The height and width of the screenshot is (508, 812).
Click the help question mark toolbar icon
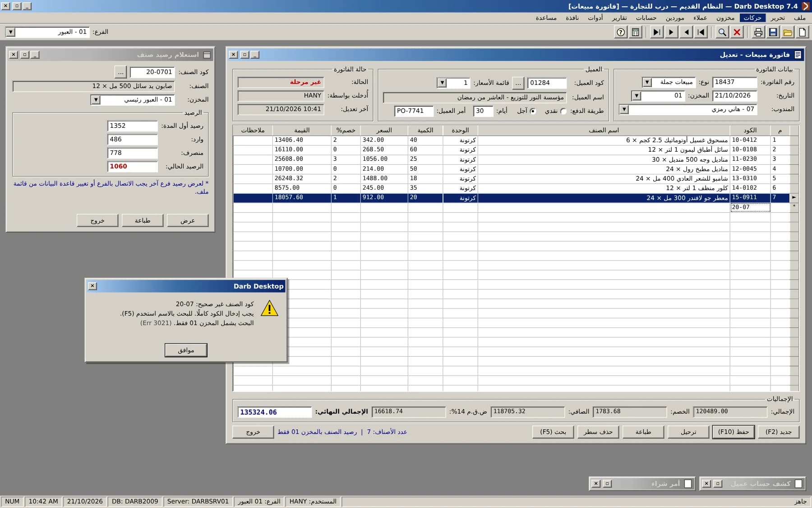621,32
